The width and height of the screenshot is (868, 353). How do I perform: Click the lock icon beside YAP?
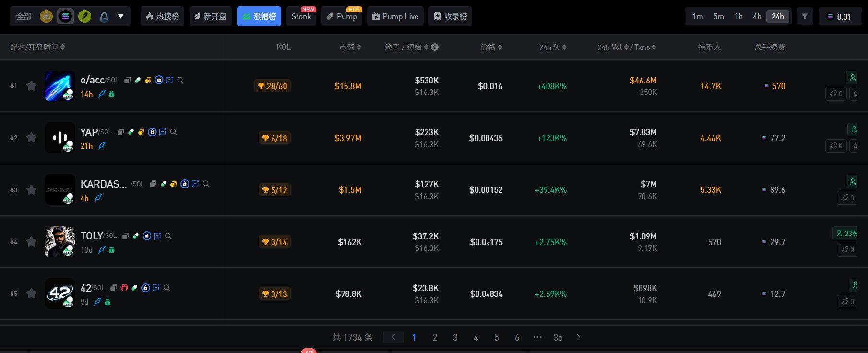(152, 132)
